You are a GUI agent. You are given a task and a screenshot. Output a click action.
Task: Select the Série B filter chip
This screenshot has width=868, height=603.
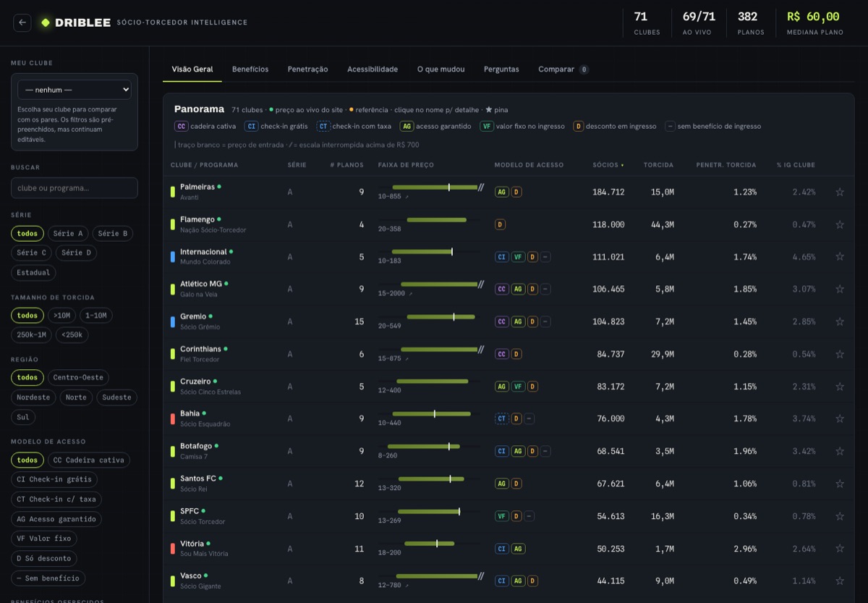click(113, 234)
